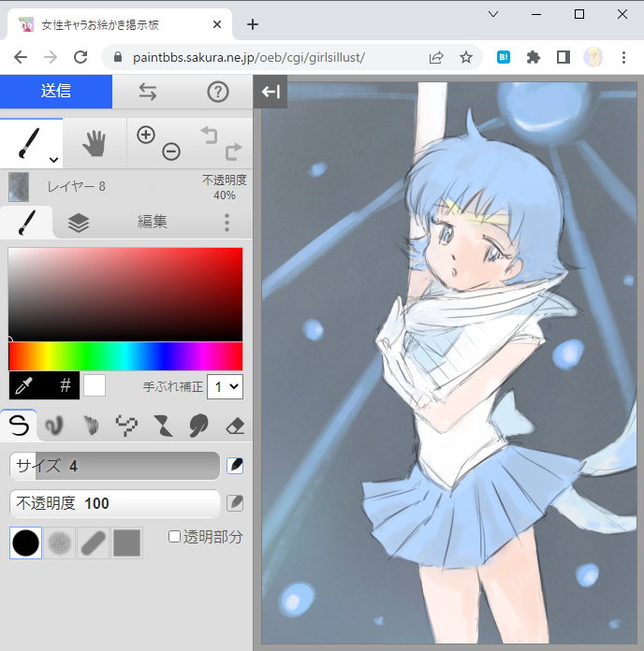Viewport: 644px width, 651px height.
Task: Click the redo arrow icon
Action: [233, 152]
